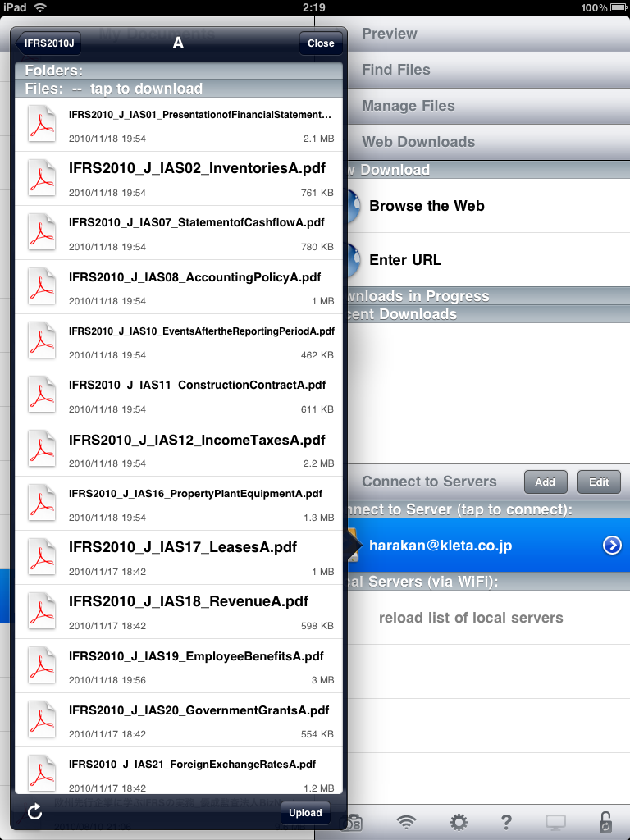The width and height of the screenshot is (630, 840).
Task: Download IFRS2010_J_IAS07_StatementofCashflowA.pdf
Action: 179,232
